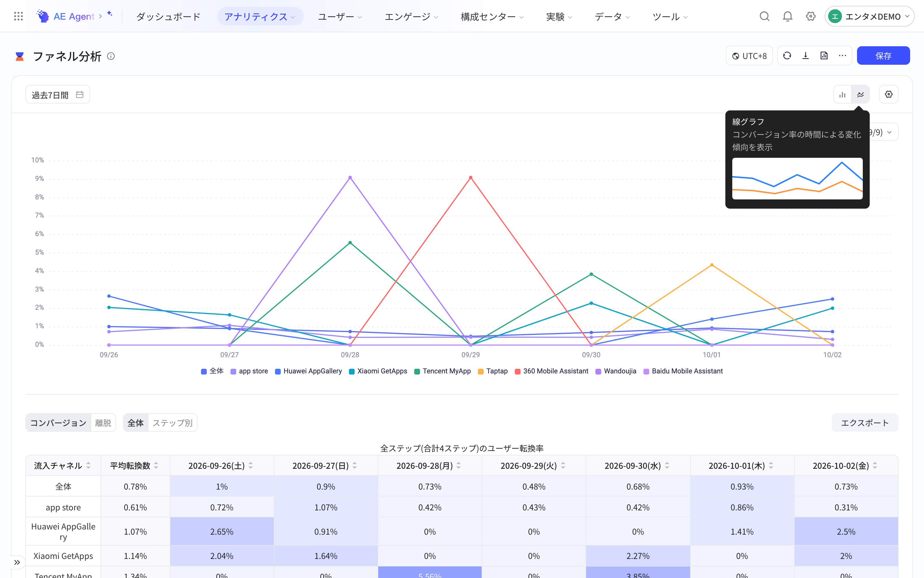Open the top bar settings gear
The width and height of the screenshot is (924, 578).
[x=811, y=16]
